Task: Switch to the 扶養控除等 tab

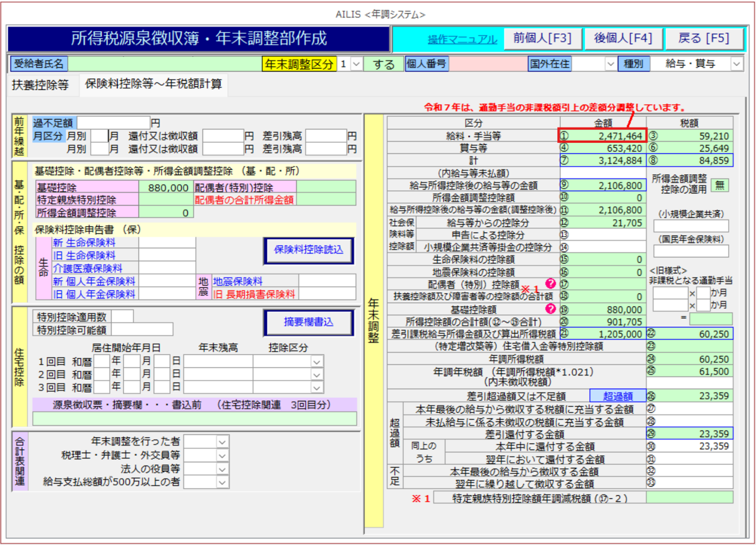Action: point(40,85)
